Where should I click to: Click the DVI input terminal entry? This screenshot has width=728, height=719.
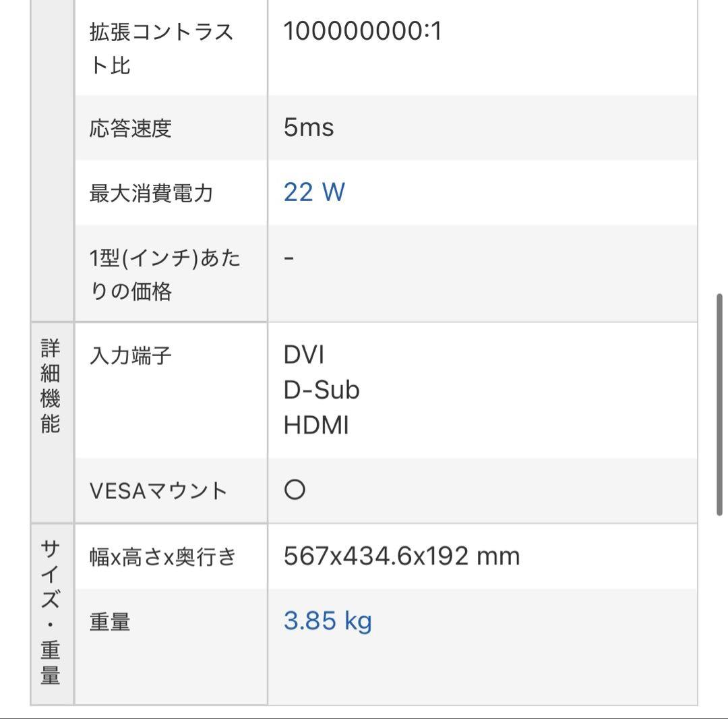point(304,355)
